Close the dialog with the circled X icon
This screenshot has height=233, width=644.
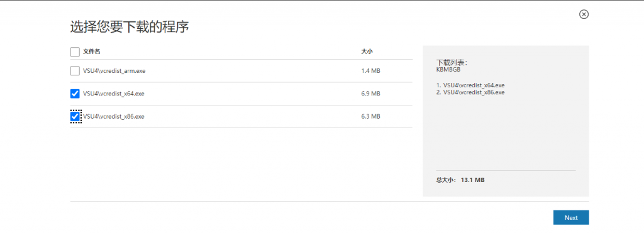(x=584, y=14)
